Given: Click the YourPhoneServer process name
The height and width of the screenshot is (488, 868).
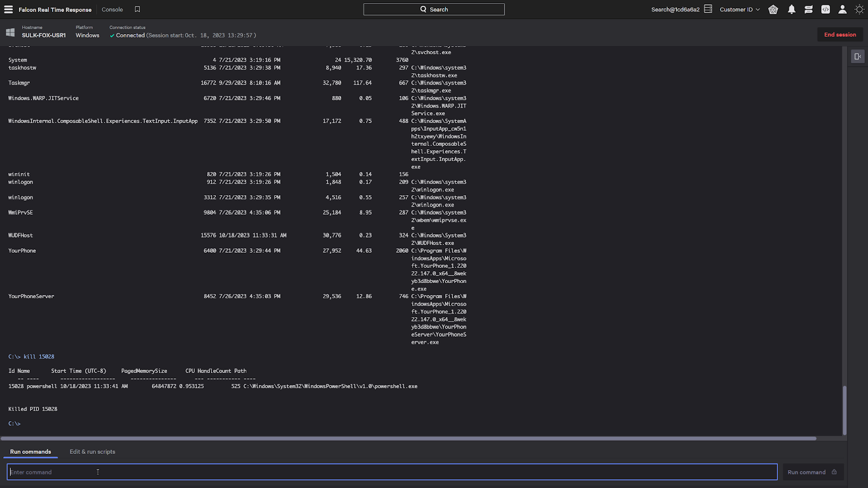Looking at the screenshot, I should [31, 297].
